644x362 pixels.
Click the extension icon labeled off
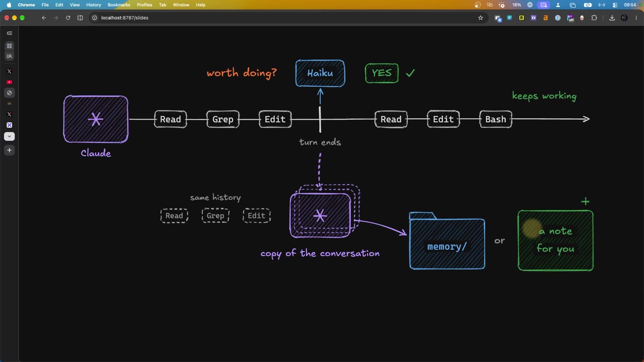click(570, 18)
